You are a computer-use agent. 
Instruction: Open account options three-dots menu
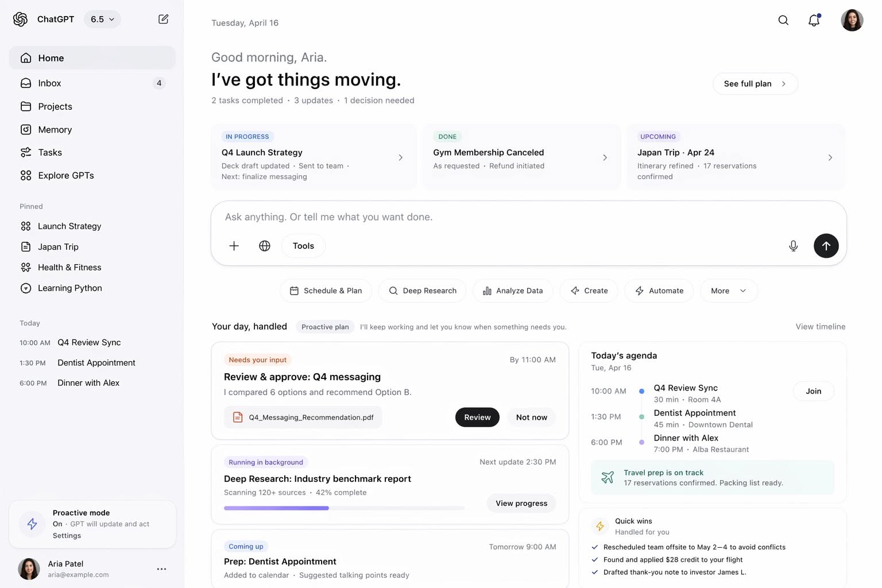click(161, 569)
